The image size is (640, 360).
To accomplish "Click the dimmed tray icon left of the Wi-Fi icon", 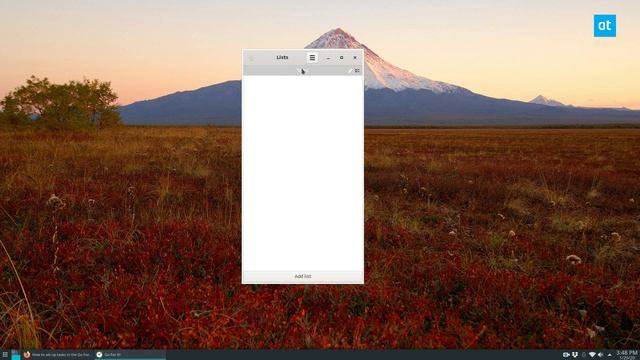I will tap(583, 355).
